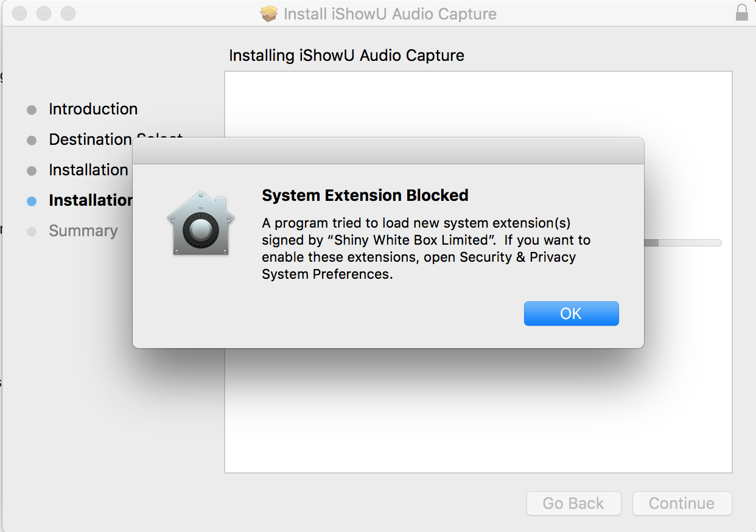Click the bullet beside Destination Select step
The image size is (756, 532).
[x=32, y=141]
